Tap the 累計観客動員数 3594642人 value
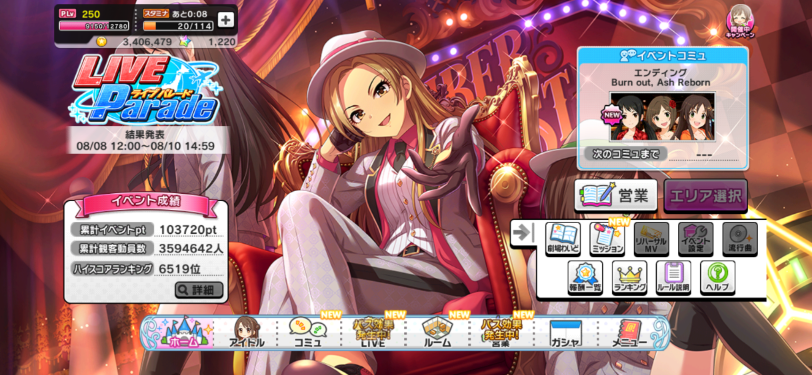The image size is (812, 375). tap(191, 249)
